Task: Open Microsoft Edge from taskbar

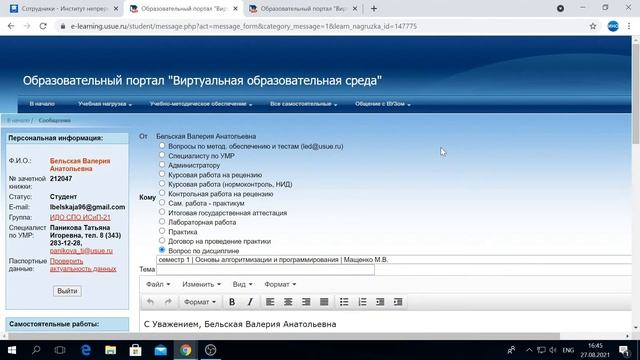Action: [x=86, y=350]
